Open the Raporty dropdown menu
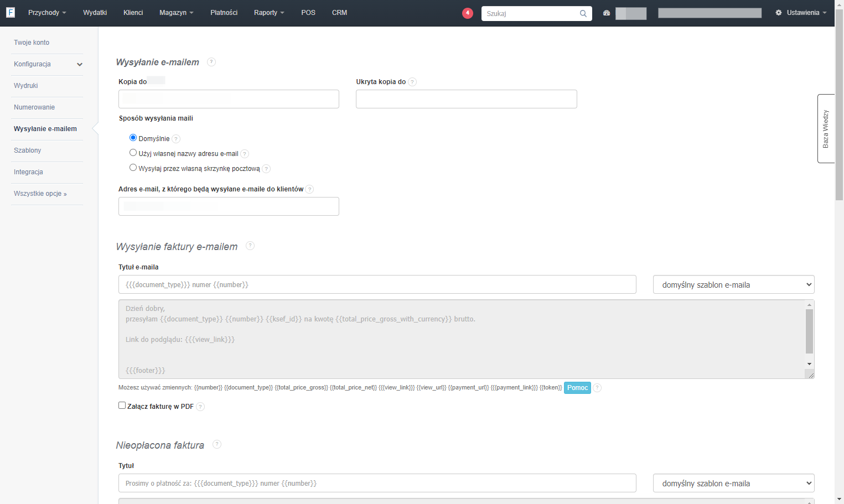The image size is (844, 504). point(269,13)
